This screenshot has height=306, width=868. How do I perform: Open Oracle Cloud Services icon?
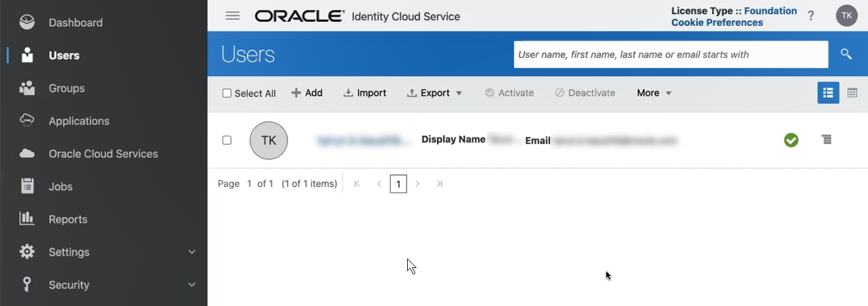(x=27, y=154)
